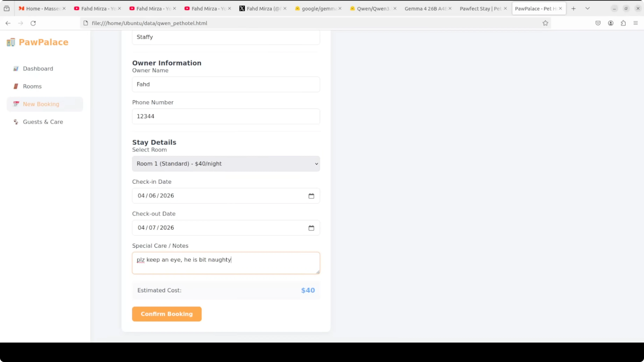Switch to the Gemma 4 26B tab

coord(425,9)
